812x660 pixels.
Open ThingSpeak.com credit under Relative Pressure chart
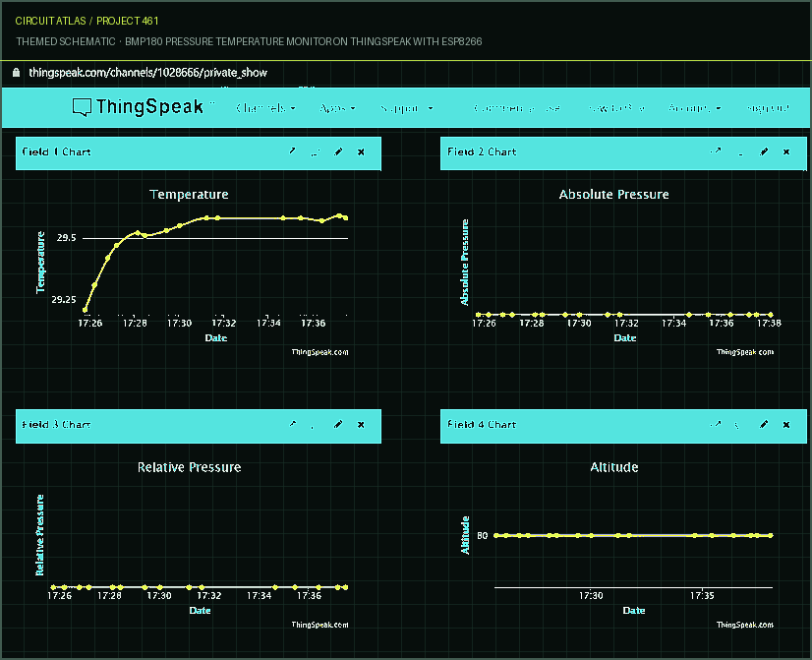click(319, 625)
